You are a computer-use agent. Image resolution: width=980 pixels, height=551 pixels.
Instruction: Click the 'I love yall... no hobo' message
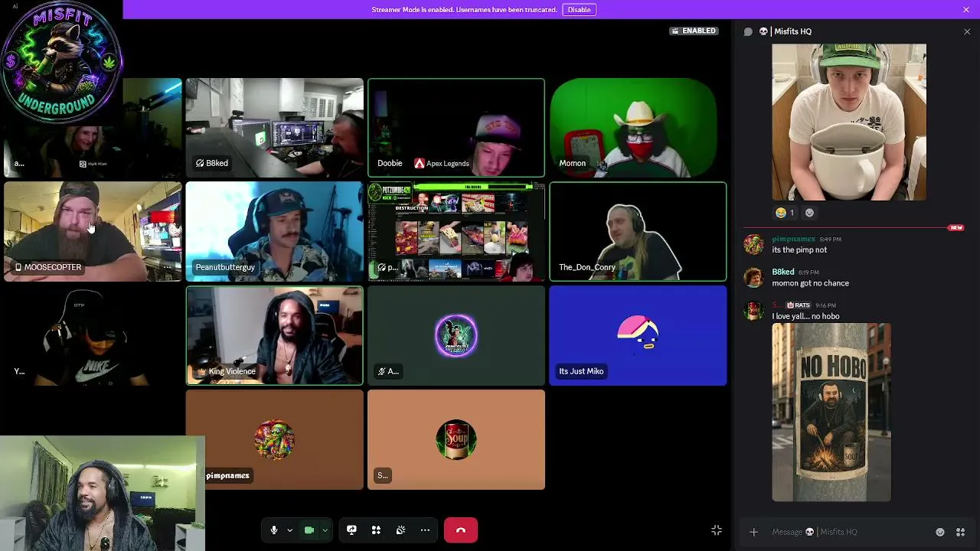pos(805,316)
